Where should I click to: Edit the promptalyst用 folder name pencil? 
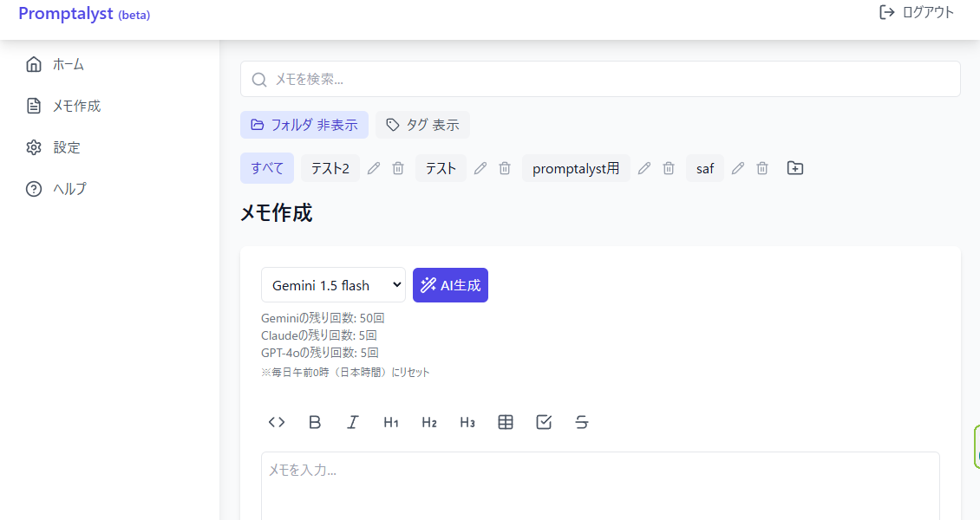(644, 168)
